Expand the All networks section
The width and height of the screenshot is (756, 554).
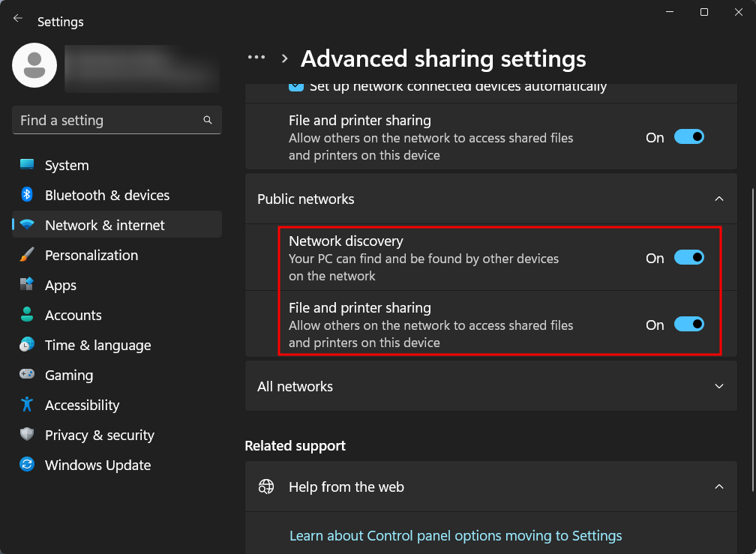(718, 386)
